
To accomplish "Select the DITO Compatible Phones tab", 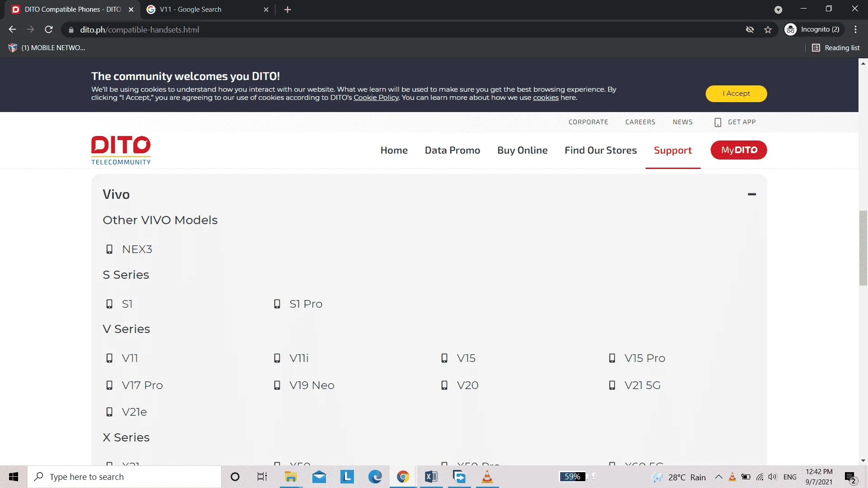I will [x=73, y=9].
